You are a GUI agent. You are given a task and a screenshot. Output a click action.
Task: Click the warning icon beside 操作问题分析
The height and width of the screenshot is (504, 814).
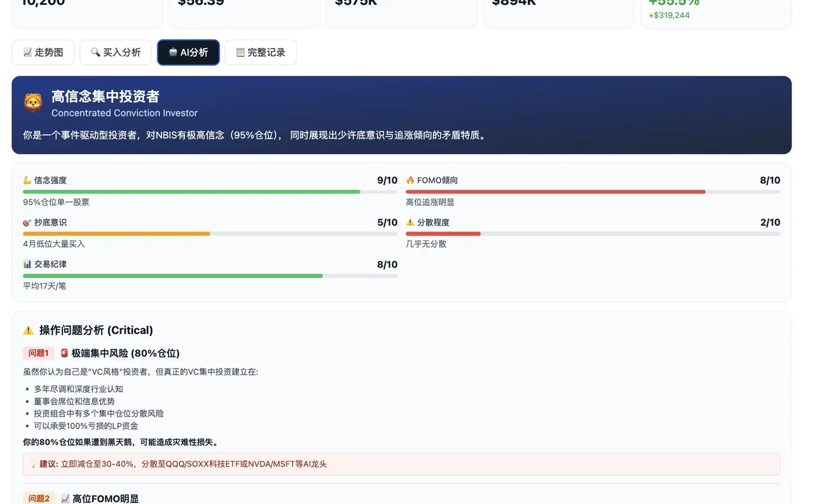(28, 329)
